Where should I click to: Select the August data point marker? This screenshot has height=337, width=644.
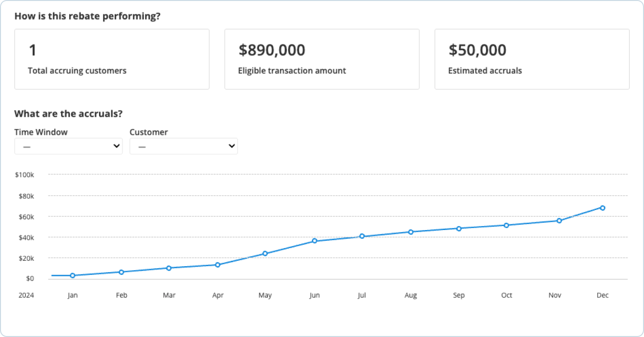(x=411, y=232)
